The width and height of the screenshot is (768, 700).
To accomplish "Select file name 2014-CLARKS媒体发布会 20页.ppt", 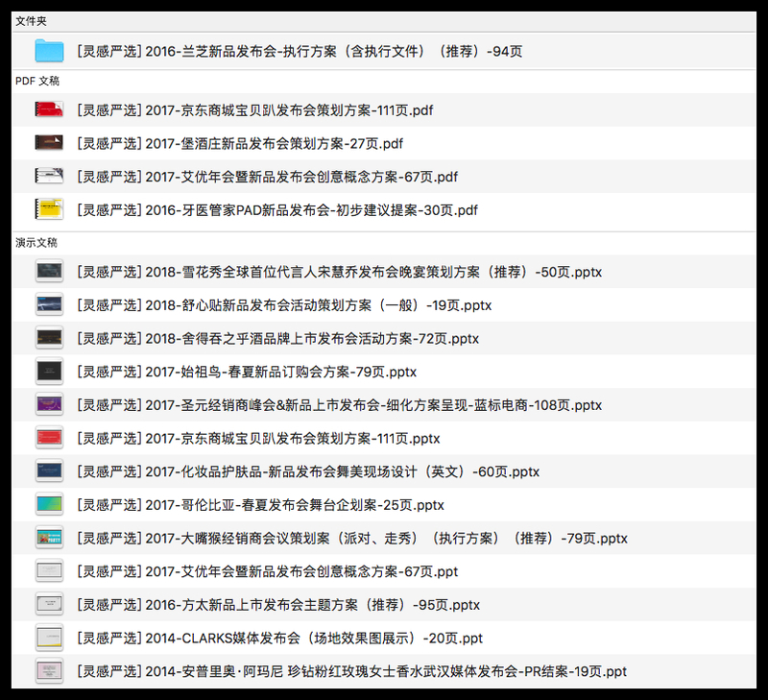I will click(279, 639).
